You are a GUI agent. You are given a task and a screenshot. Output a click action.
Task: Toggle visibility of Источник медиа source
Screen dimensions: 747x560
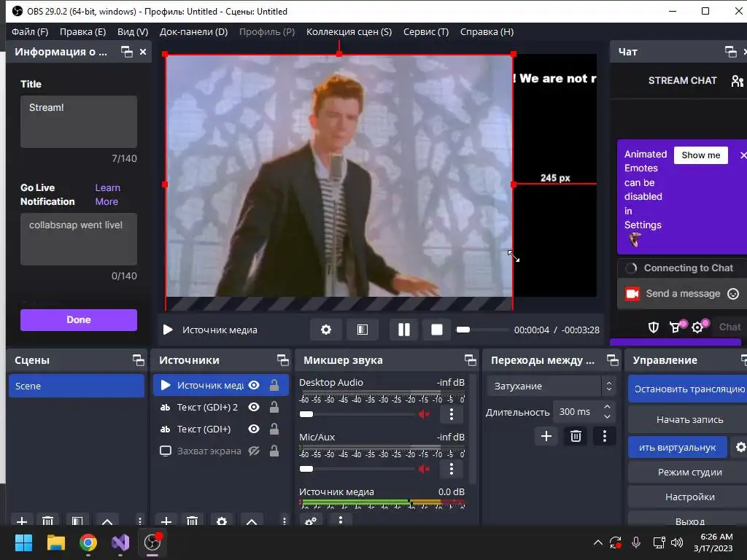click(254, 385)
